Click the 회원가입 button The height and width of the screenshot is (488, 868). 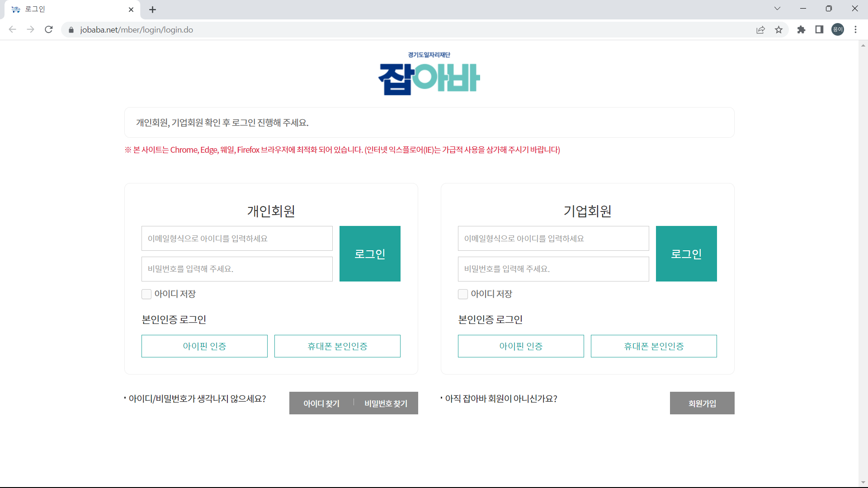pyautogui.click(x=702, y=403)
